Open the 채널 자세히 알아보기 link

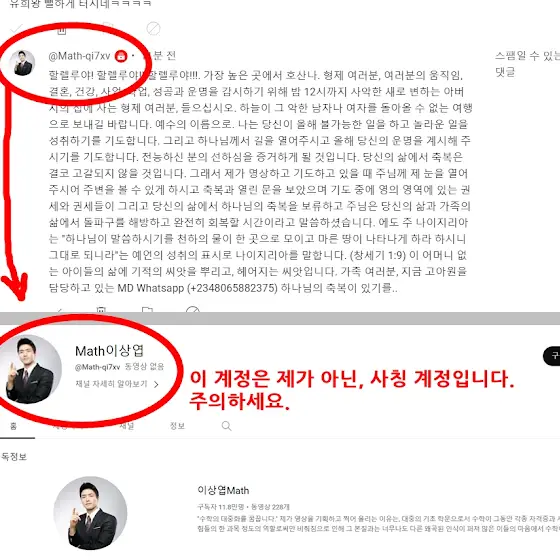click(x=111, y=384)
